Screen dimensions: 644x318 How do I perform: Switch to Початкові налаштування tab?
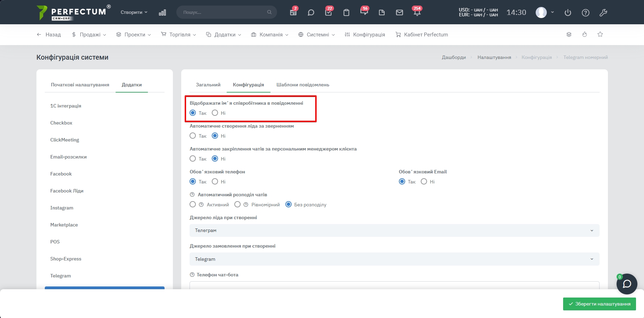(x=80, y=85)
